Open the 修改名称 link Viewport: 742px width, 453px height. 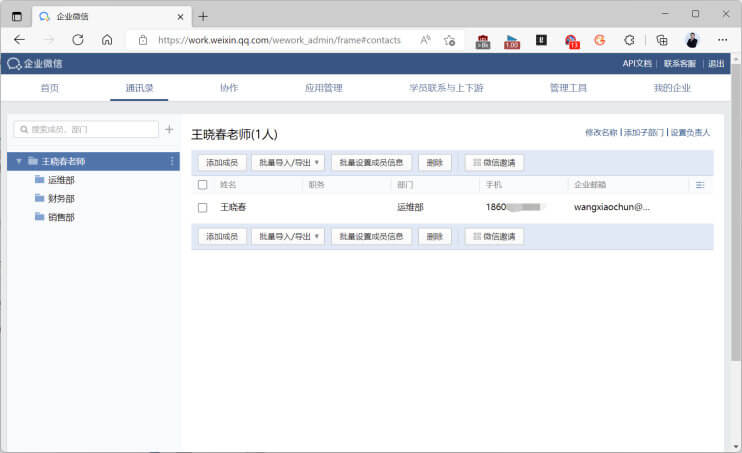tap(601, 133)
